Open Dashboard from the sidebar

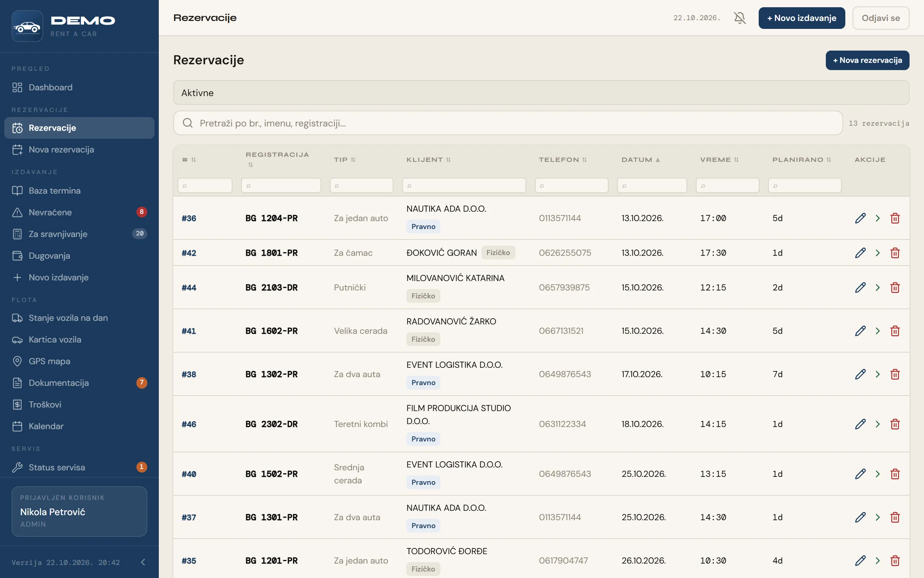click(79, 87)
